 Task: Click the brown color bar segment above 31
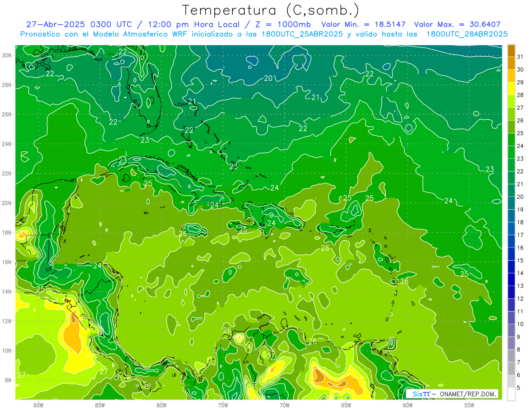point(511,50)
